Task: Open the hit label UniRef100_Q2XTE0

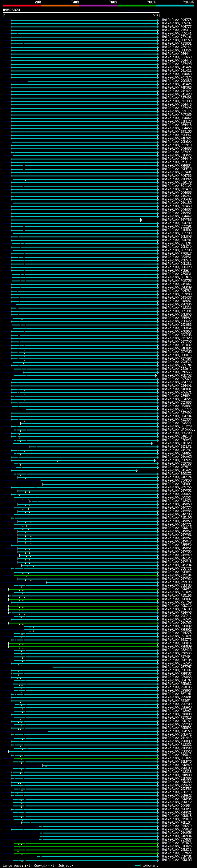Action: 177,111
